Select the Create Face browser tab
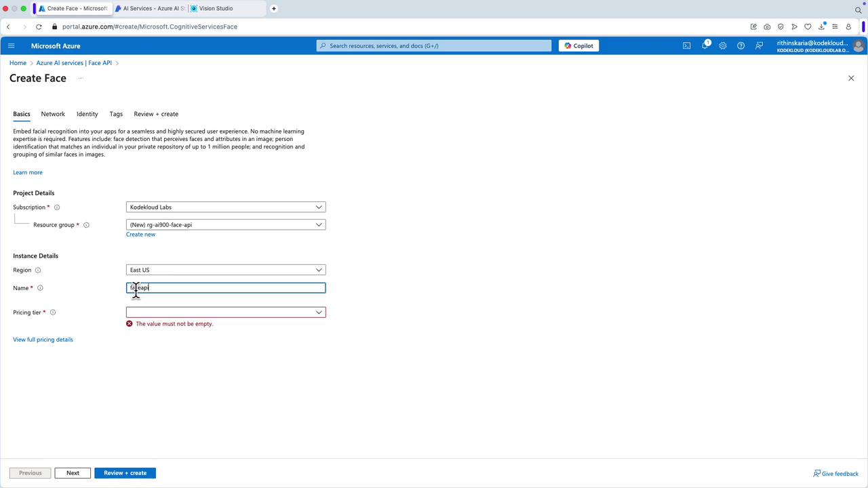Viewport: 868px width, 488px height. click(x=73, y=9)
